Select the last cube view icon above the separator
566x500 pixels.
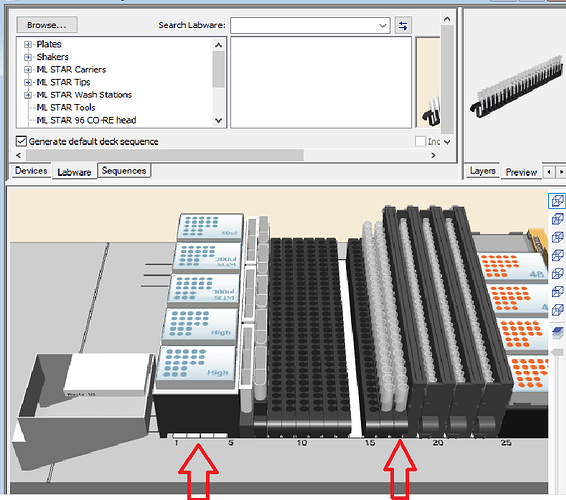tap(557, 310)
